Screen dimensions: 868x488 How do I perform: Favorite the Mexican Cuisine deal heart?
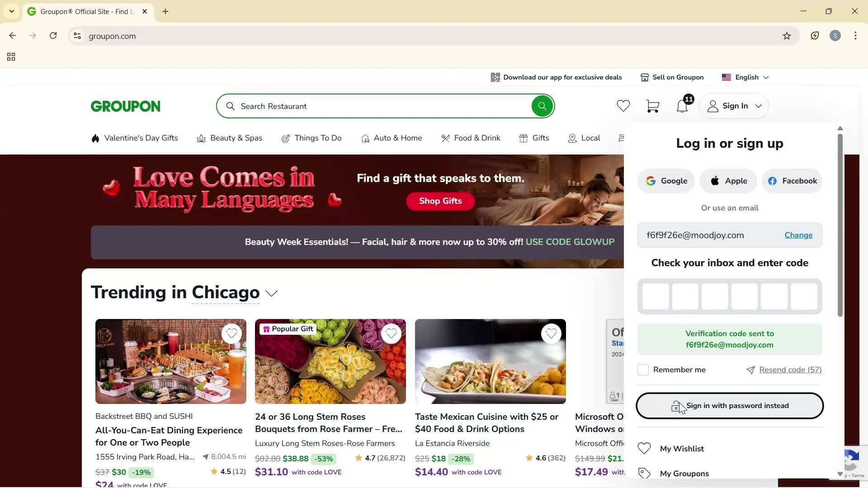551,334
